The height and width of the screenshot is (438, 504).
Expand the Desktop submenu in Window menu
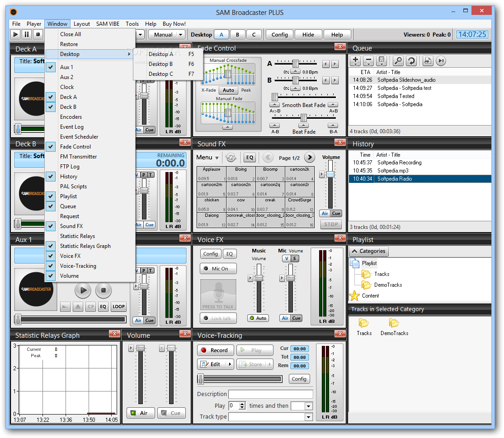89,54
